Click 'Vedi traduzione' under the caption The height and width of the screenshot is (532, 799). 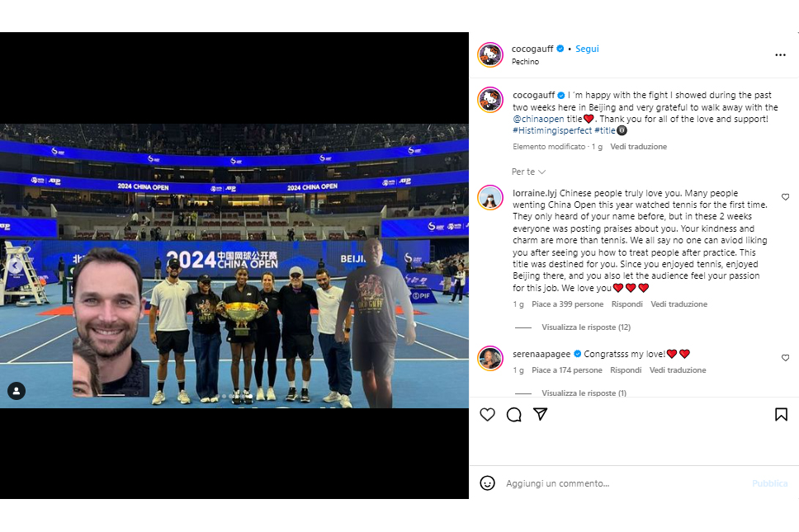(x=639, y=147)
